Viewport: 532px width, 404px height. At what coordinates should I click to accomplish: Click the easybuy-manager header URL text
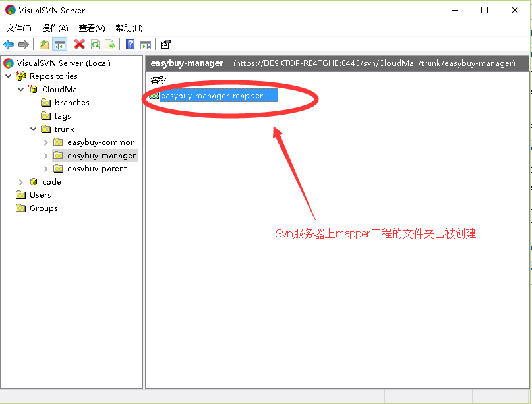[x=374, y=63]
